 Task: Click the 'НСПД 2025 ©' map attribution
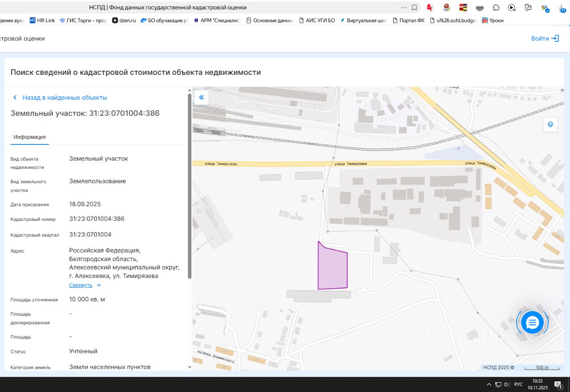pos(499,367)
